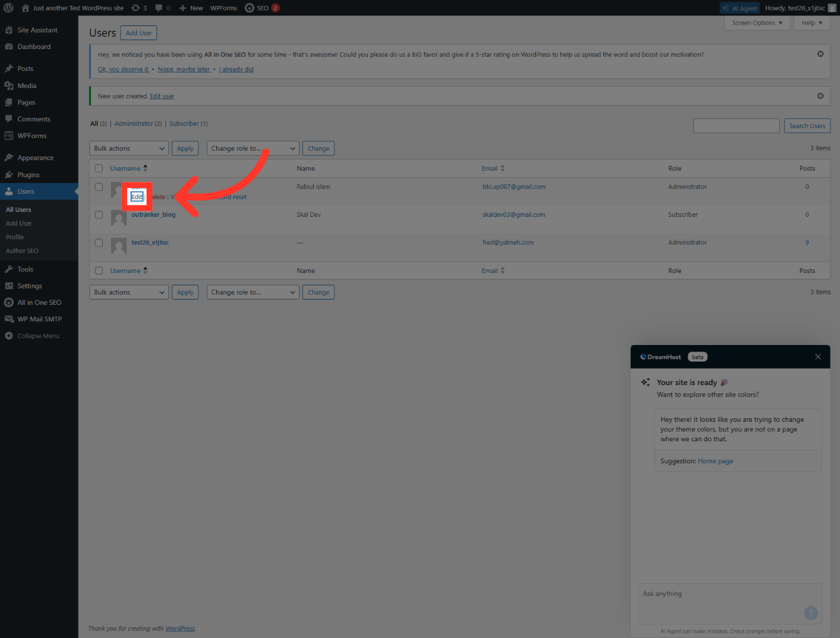Open the All Users submenu item
This screenshot has width=840, height=638.
click(18, 210)
